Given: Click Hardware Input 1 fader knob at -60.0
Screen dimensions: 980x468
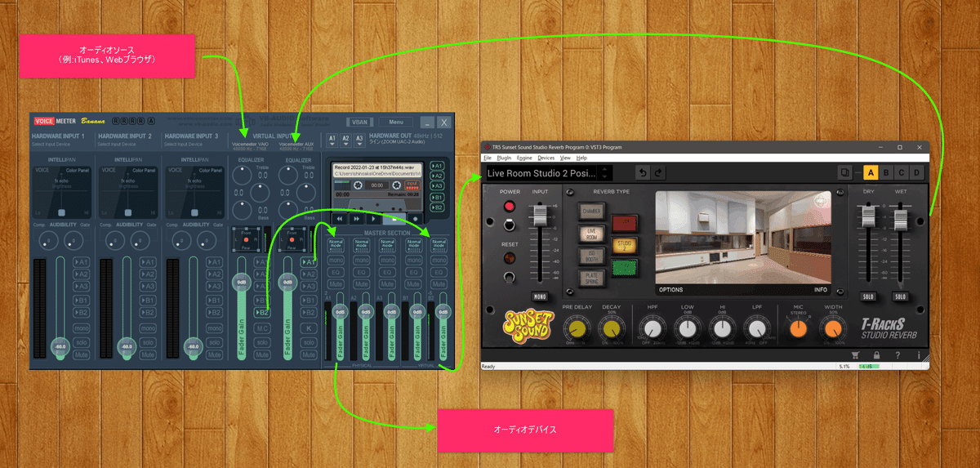Looking at the screenshot, I should (x=59, y=345).
